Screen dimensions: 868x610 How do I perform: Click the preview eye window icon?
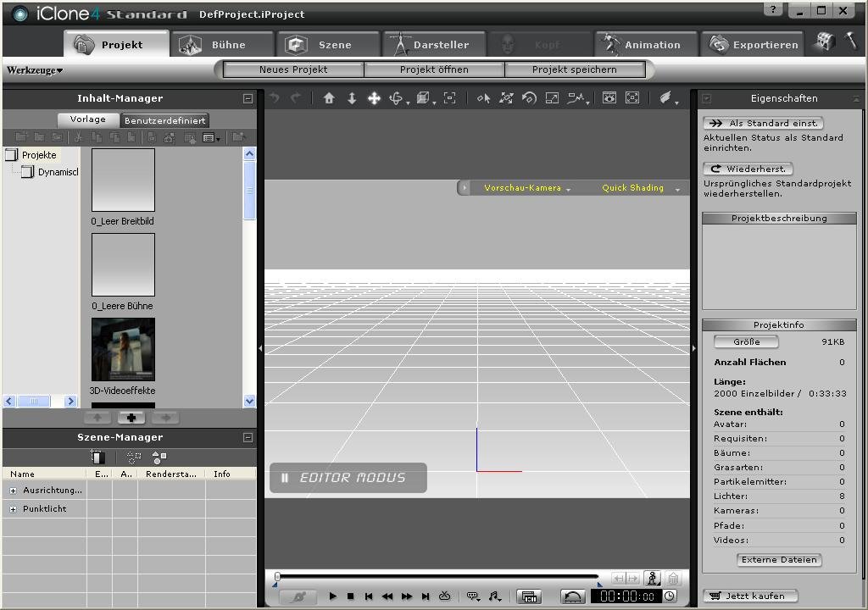[609, 98]
